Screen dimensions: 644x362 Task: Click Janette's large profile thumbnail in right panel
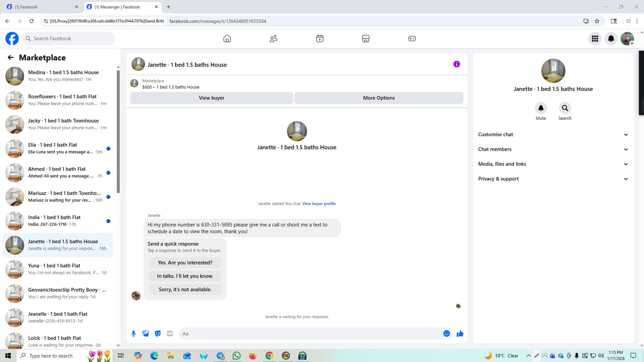click(553, 71)
